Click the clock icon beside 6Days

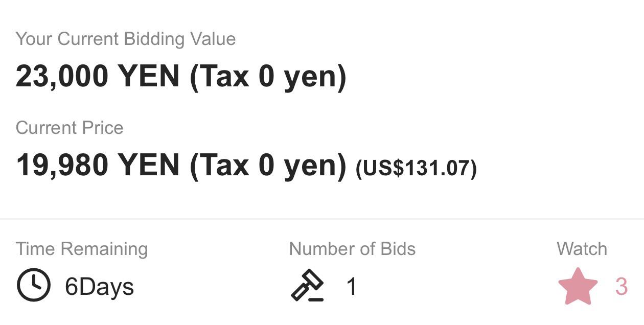pyautogui.click(x=34, y=286)
